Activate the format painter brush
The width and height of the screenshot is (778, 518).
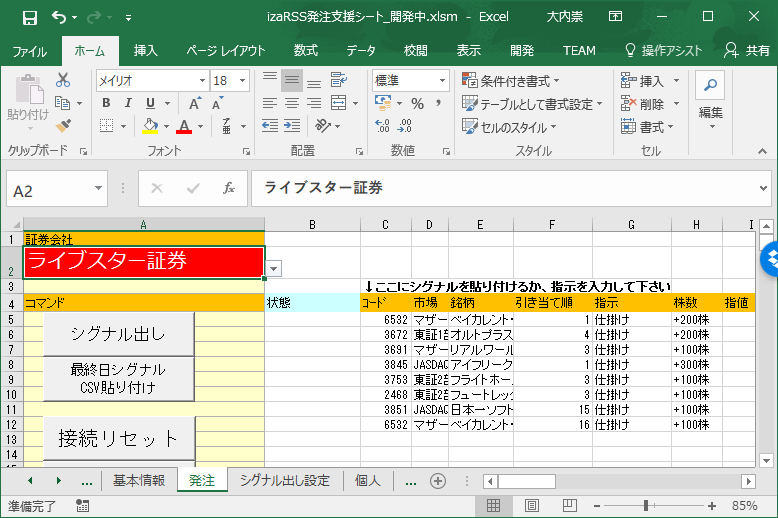(x=63, y=126)
